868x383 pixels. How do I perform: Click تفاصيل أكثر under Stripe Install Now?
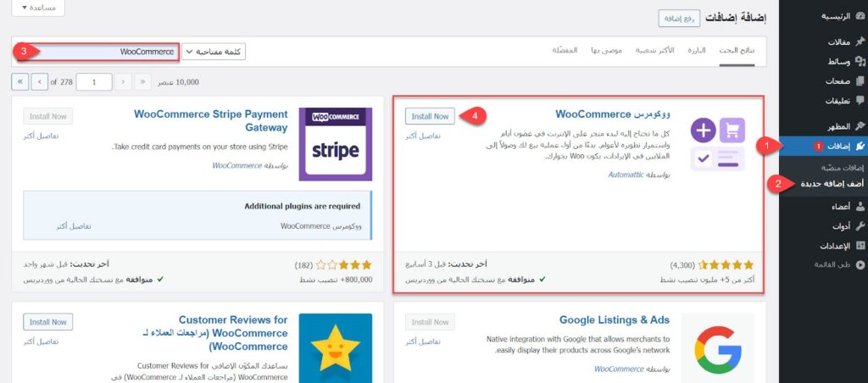pyautogui.click(x=41, y=136)
